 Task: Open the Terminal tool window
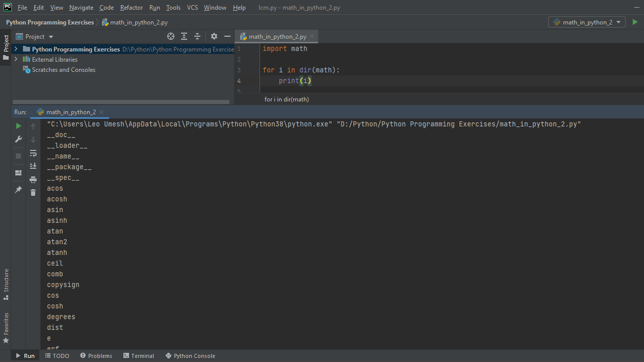pyautogui.click(x=138, y=356)
